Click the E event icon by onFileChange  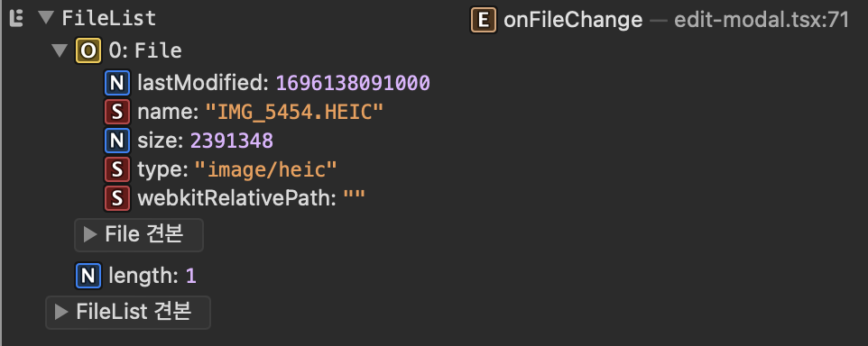pyautogui.click(x=484, y=21)
